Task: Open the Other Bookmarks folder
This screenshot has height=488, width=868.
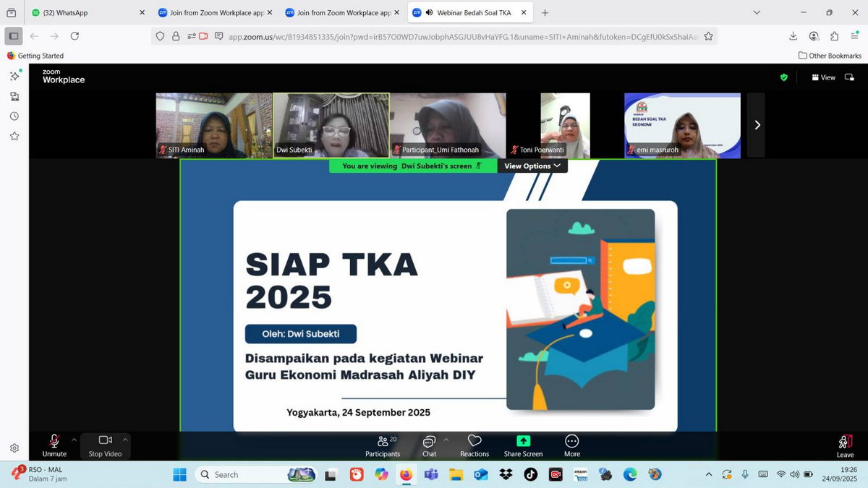Action: [830, 56]
